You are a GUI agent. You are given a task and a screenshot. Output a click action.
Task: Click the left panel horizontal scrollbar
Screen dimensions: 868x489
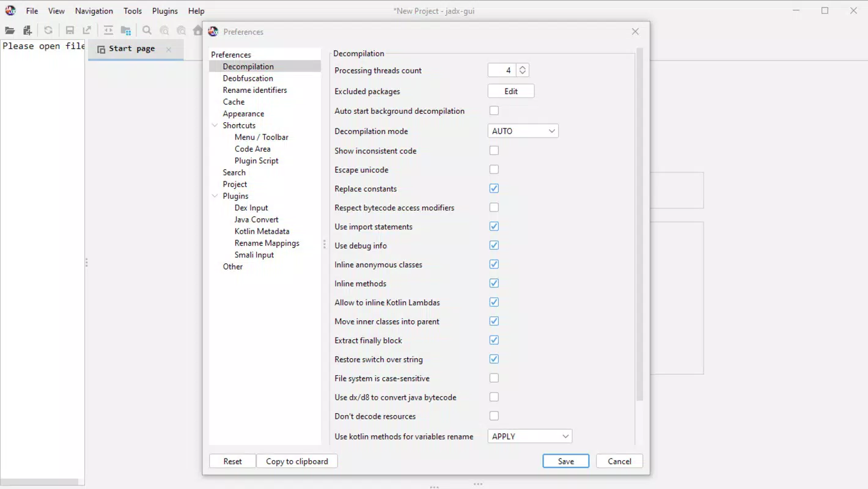[x=39, y=482]
